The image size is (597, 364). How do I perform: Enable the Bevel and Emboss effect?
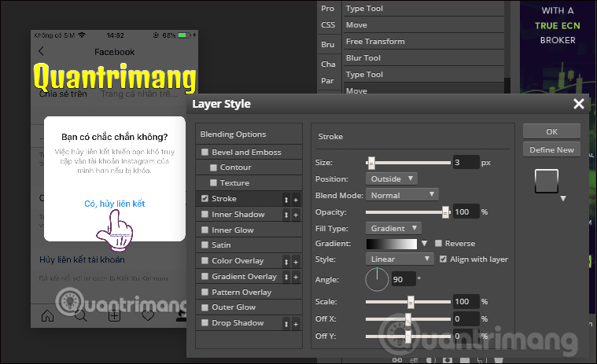click(x=205, y=153)
